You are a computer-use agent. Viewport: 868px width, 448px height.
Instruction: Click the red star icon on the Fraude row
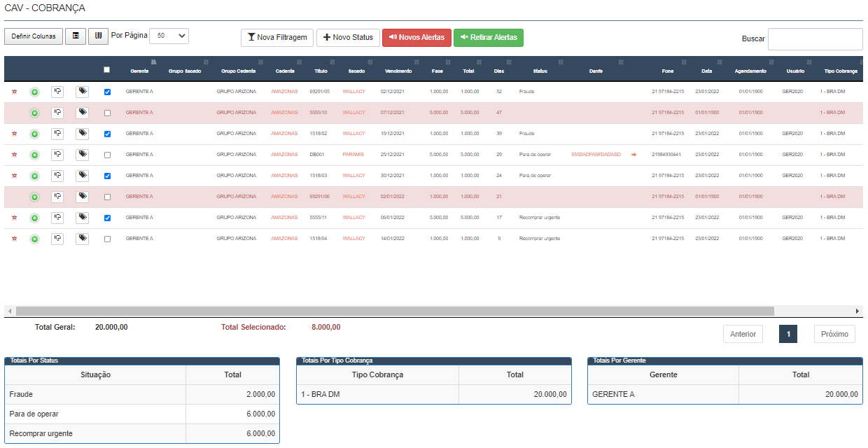pyautogui.click(x=13, y=91)
